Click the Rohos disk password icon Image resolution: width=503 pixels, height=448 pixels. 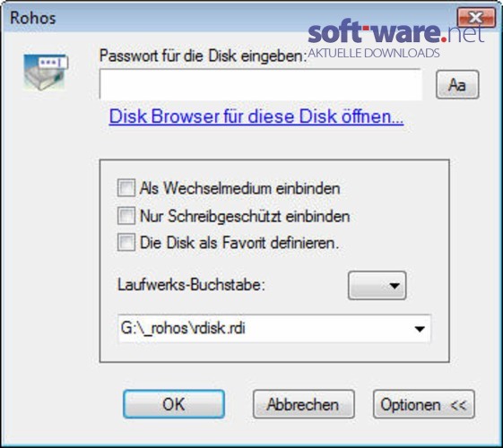tap(46, 72)
